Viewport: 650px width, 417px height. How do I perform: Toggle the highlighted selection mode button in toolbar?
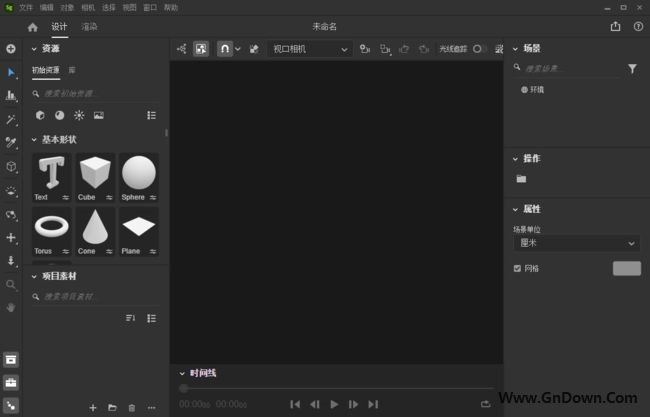click(x=201, y=49)
